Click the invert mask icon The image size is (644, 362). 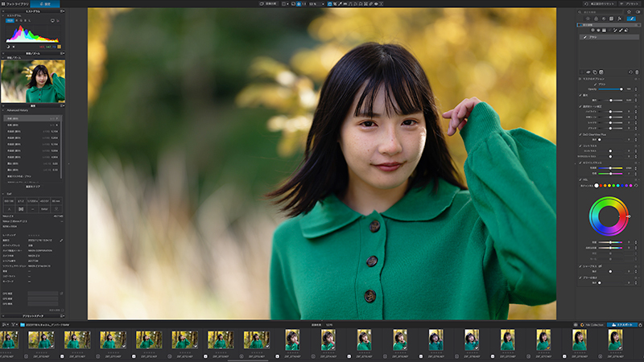click(601, 72)
